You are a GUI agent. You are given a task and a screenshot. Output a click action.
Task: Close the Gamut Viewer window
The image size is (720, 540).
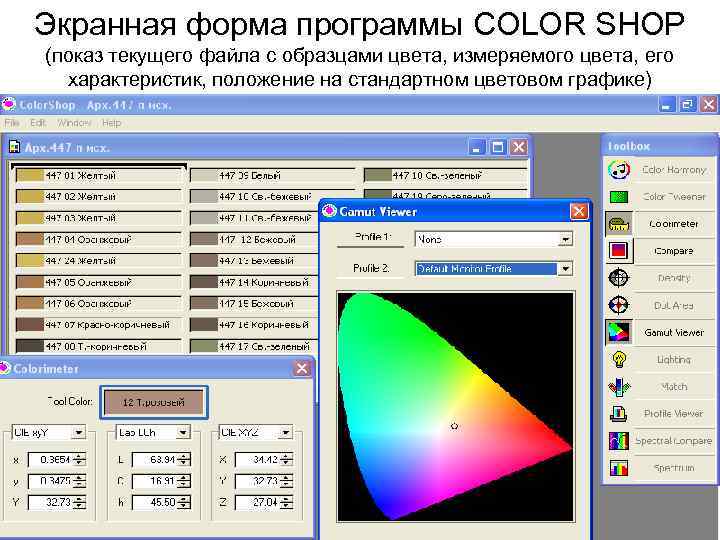(x=579, y=211)
